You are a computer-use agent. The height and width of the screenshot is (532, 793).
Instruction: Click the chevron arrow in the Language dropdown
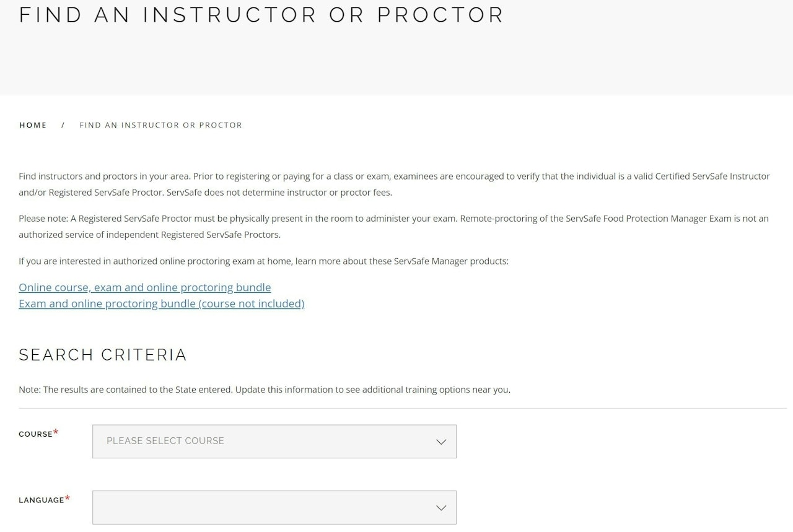point(441,508)
